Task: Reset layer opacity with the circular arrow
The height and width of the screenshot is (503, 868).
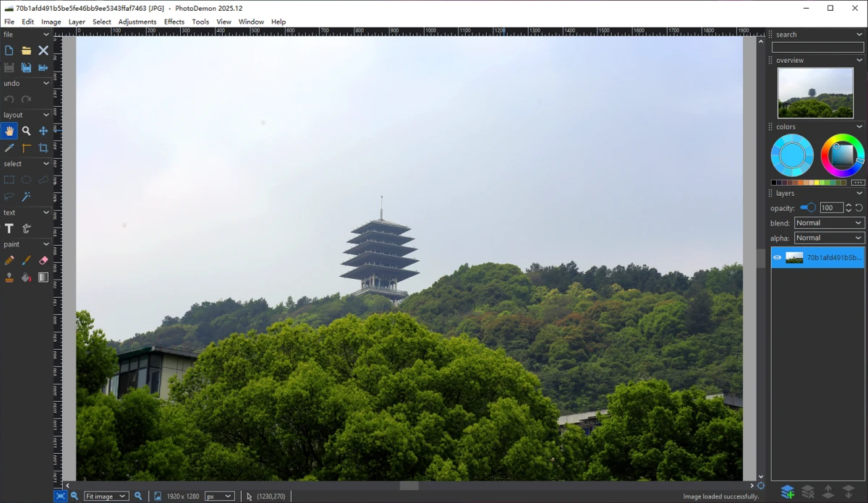Action: [859, 208]
